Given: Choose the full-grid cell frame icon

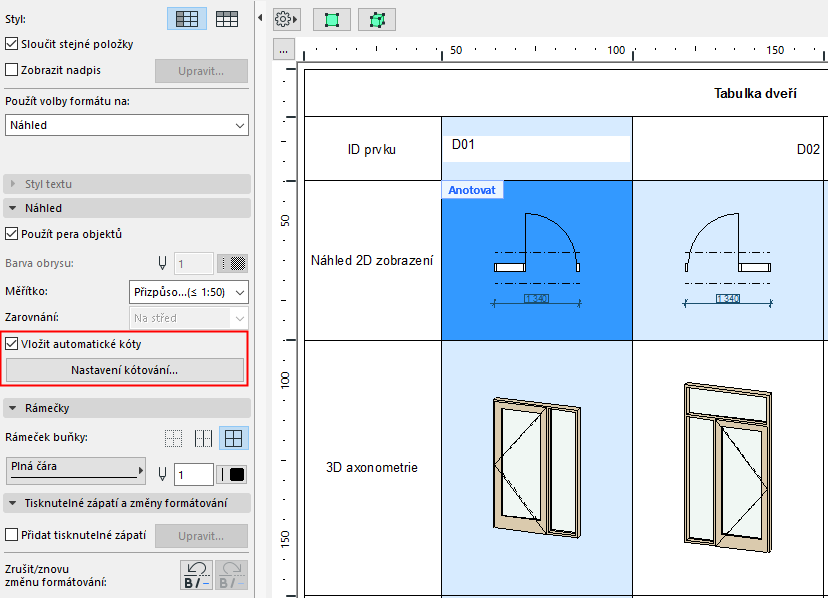Looking at the screenshot, I should 234,438.
